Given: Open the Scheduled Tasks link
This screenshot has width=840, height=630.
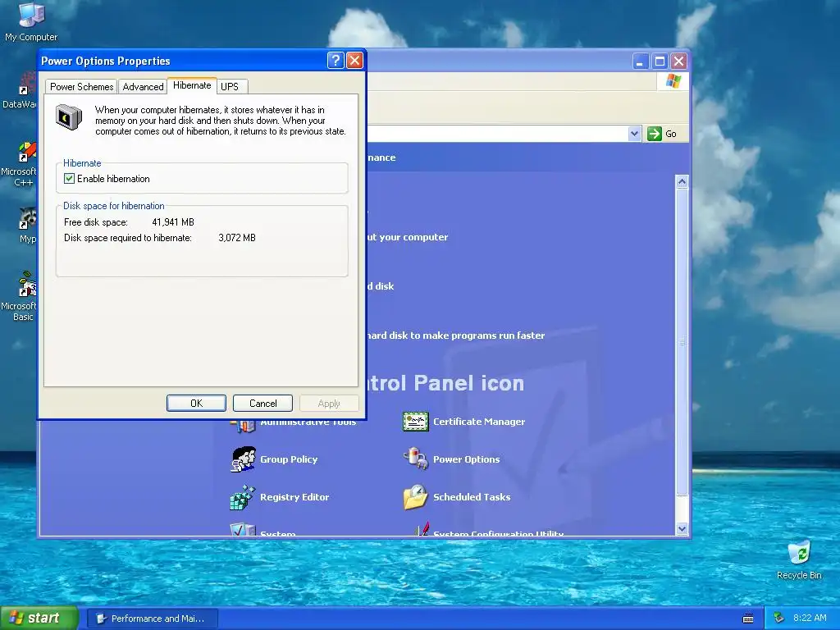Looking at the screenshot, I should pyautogui.click(x=472, y=497).
